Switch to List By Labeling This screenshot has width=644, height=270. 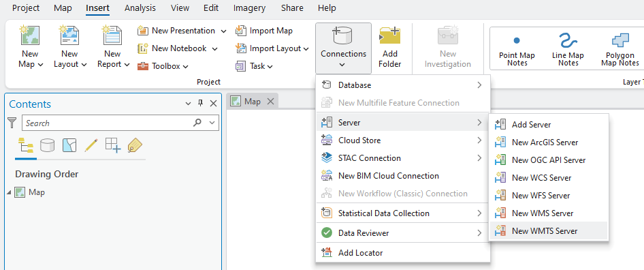coord(135,145)
